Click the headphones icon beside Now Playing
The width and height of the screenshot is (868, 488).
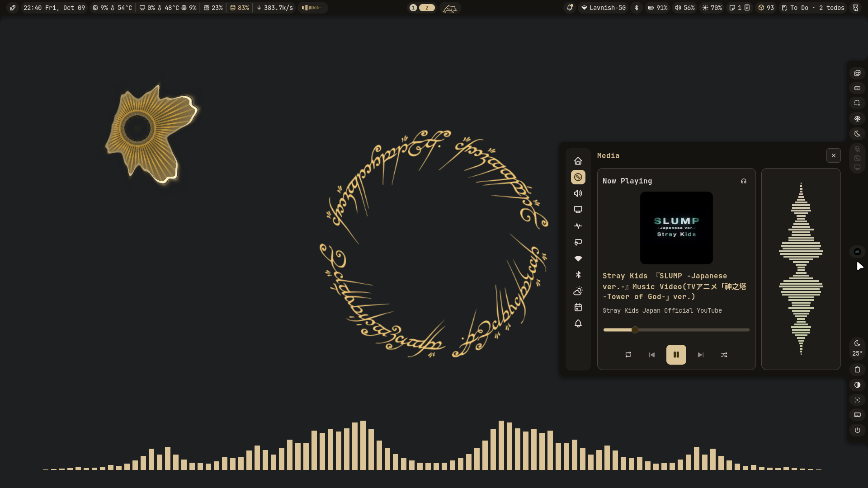(x=744, y=181)
